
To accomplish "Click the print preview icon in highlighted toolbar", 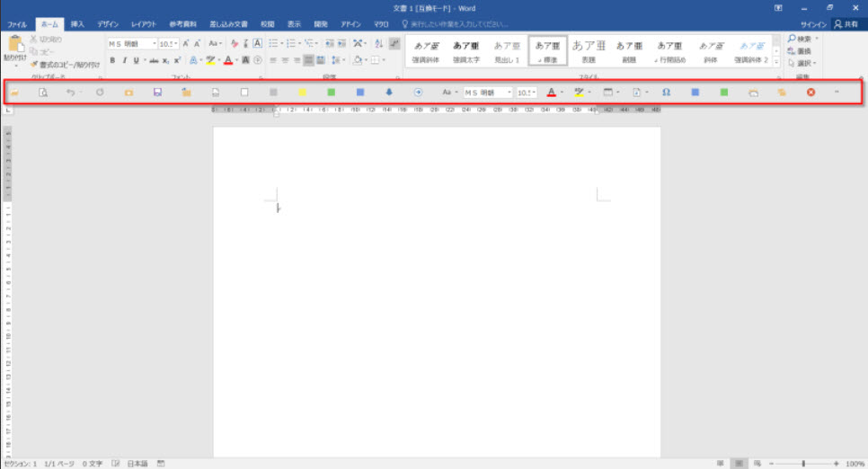I will [x=42, y=92].
